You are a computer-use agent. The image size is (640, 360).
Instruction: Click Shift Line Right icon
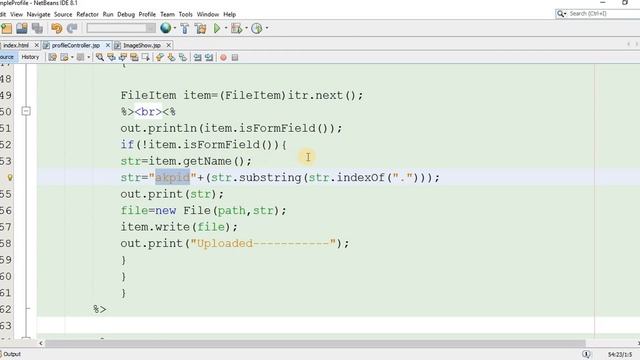coord(209,57)
